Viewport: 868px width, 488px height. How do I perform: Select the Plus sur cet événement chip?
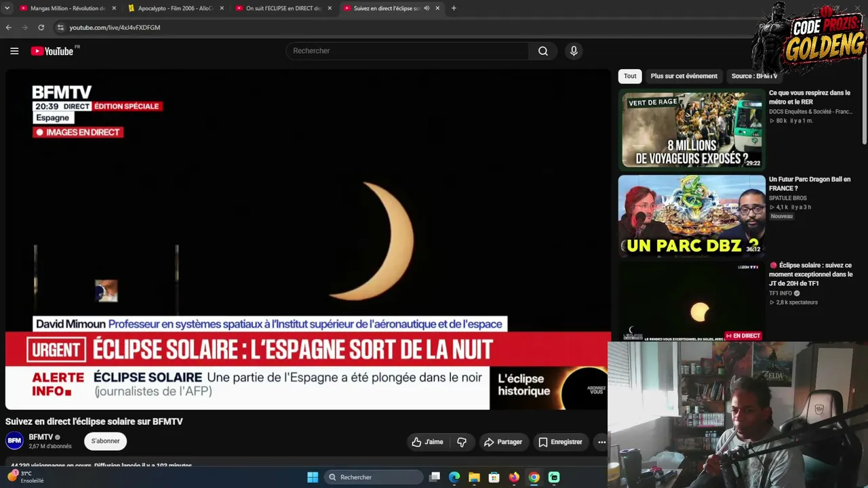click(684, 76)
